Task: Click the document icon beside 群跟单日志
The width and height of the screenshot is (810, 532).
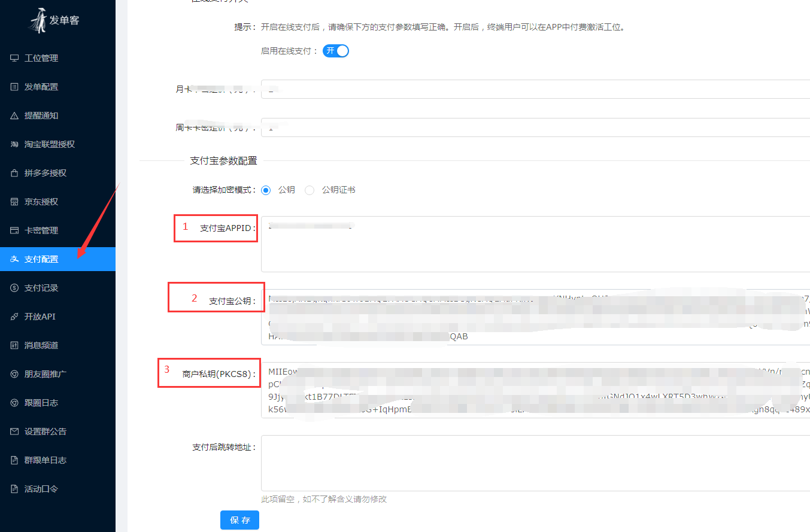Action: (x=14, y=460)
